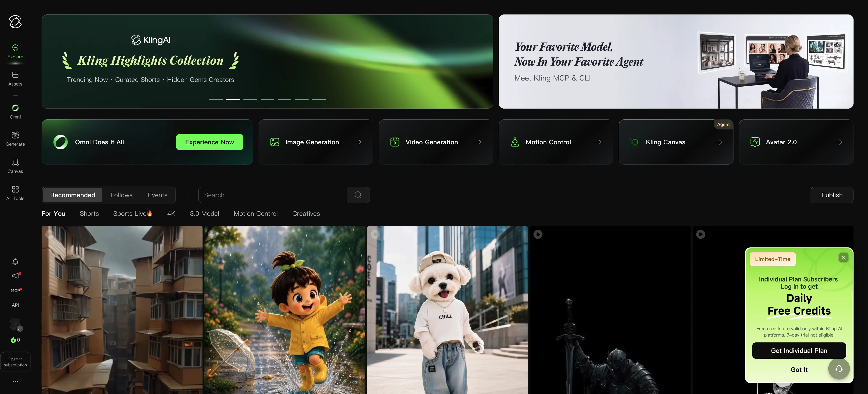Open the dog in CHILL shirt thumbnail
Image resolution: width=868 pixels, height=394 pixels.
448,310
